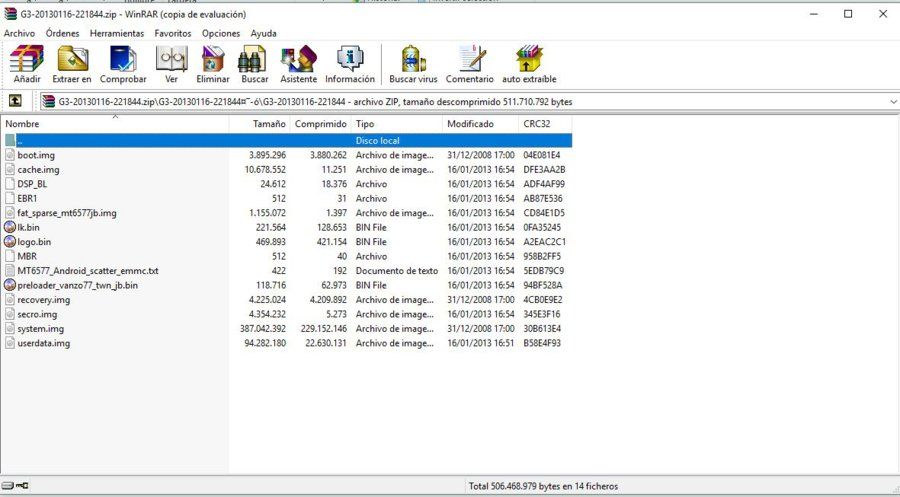This screenshot has width=900, height=497.
Task: Add a Comentario via toolbar icon
Action: (x=471, y=59)
